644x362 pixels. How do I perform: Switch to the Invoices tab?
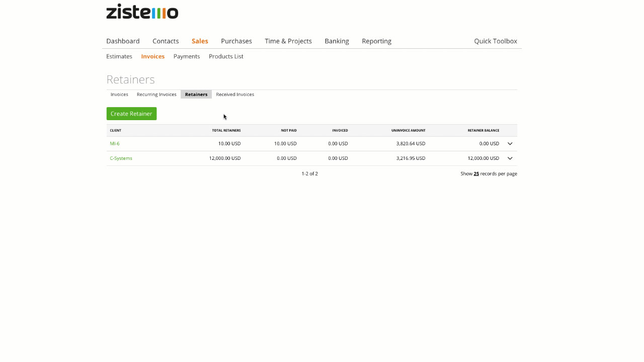119,95
